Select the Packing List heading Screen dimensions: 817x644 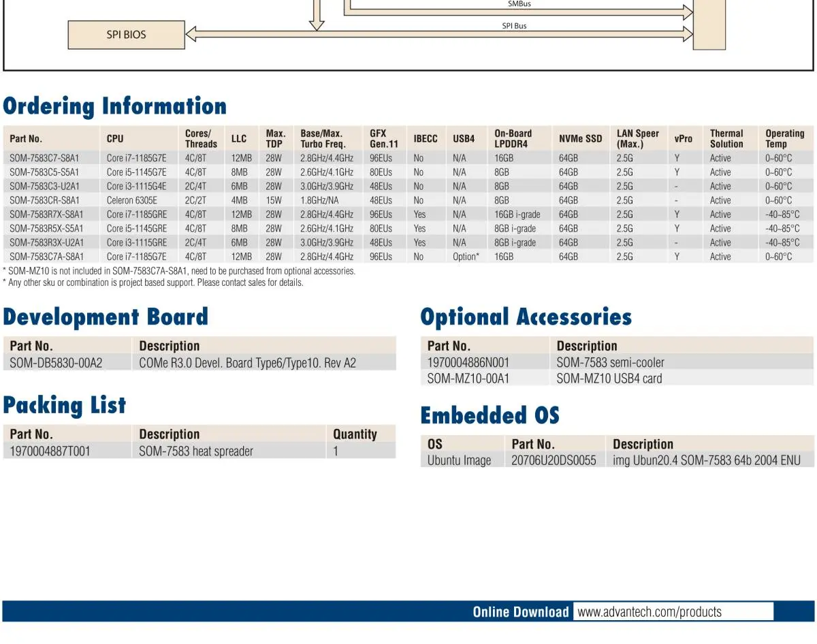[x=65, y=406]
